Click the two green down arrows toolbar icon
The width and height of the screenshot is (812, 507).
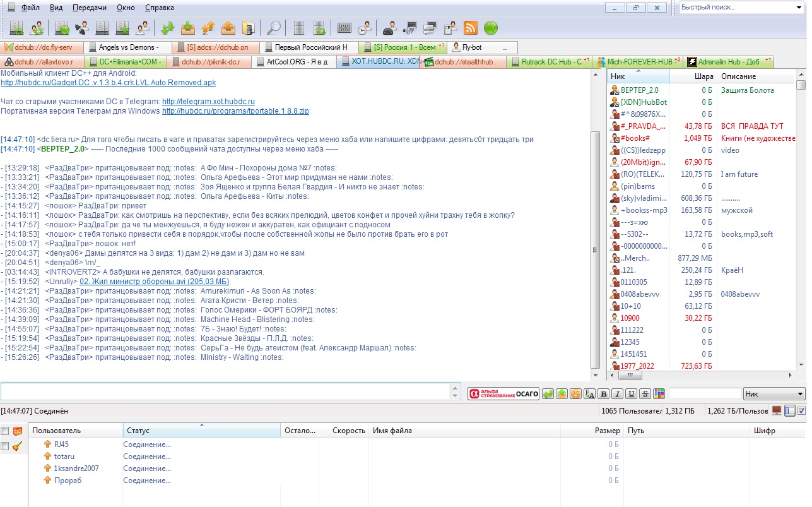coord(168,28)
